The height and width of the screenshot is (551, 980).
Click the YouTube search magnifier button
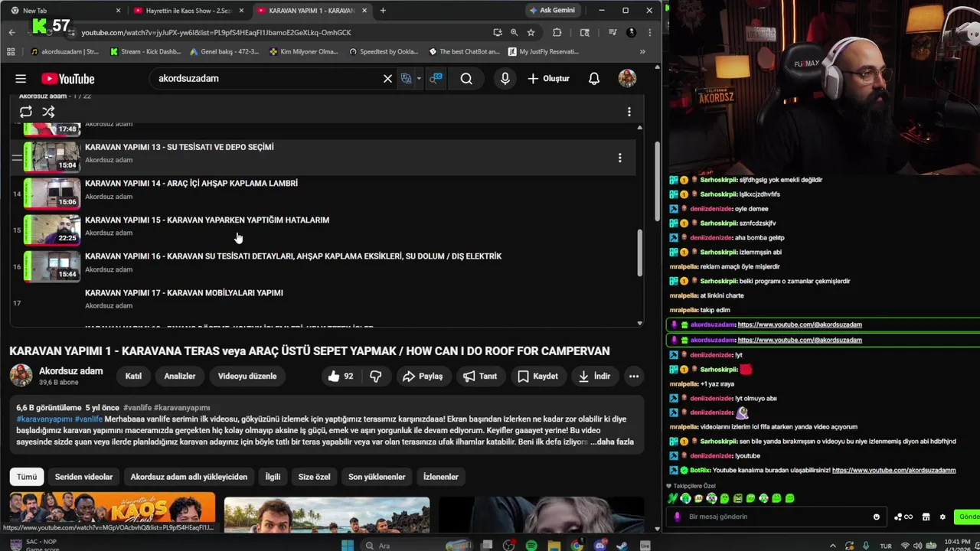pyautogui.click(x=466, y=79)
